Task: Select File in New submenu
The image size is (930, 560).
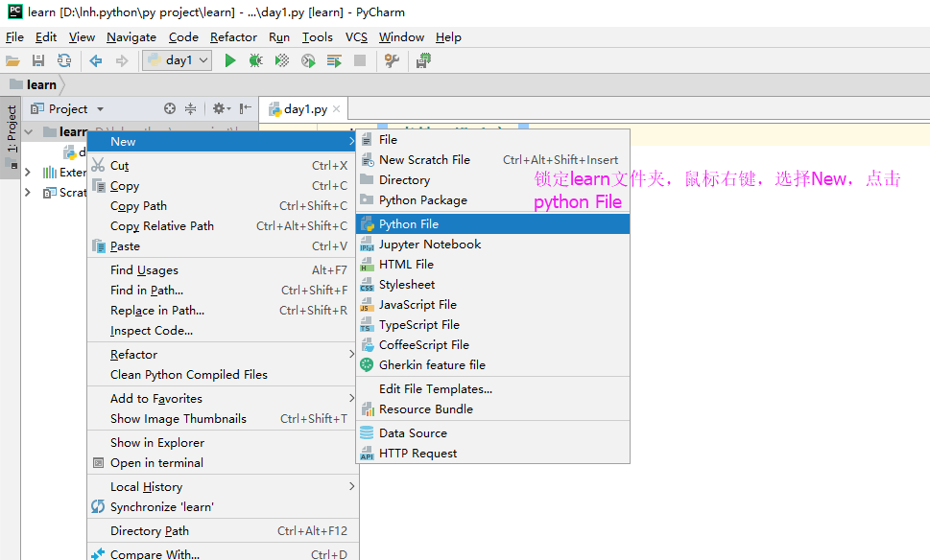Action: [x=493, y=140]
